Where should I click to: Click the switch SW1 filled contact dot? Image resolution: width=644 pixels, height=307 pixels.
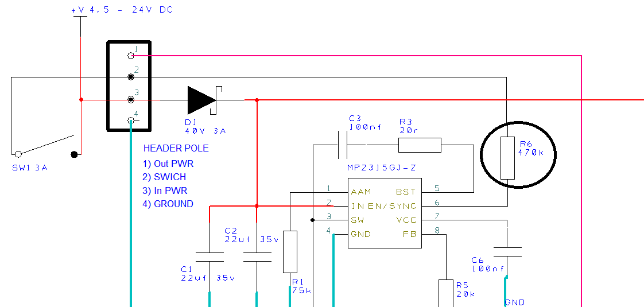click(75, 154)
